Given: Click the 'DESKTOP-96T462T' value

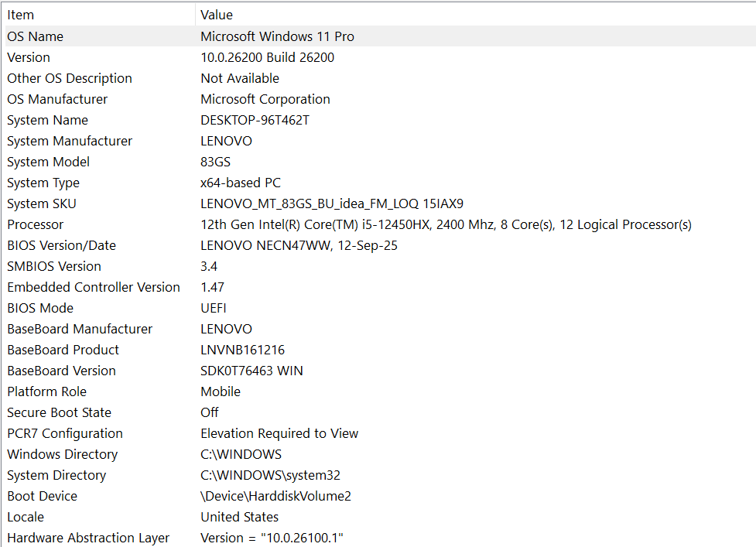Looking at the screenshot, I should pyautogui.click(x=255, y=120).
